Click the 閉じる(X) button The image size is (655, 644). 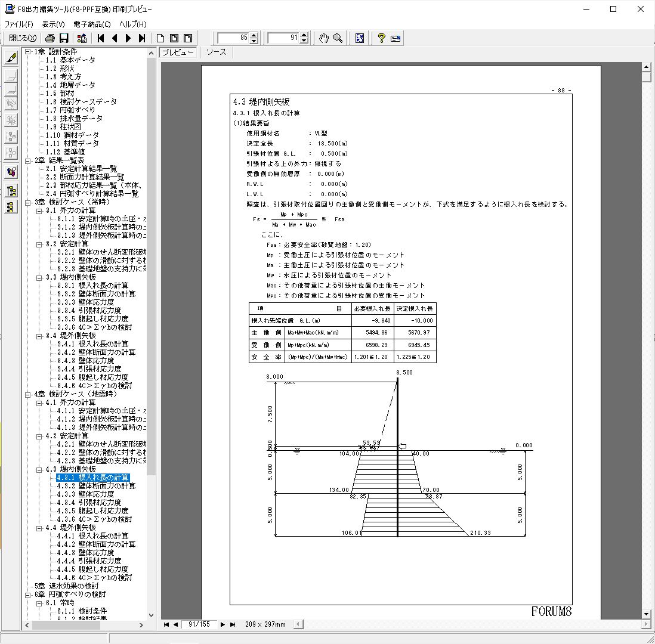pyautogui.click(x=23, y=38)
